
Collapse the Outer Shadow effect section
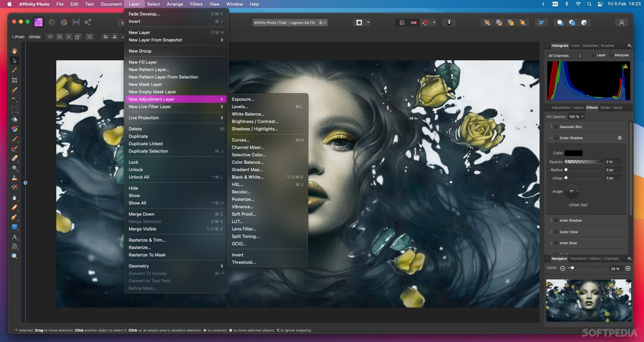(x=551, y=138)
